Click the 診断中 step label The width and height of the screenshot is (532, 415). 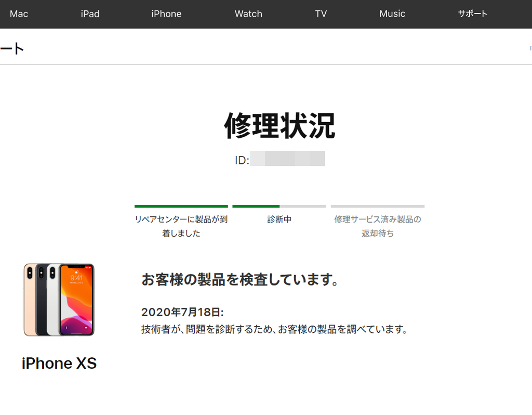tap(279, 219)
